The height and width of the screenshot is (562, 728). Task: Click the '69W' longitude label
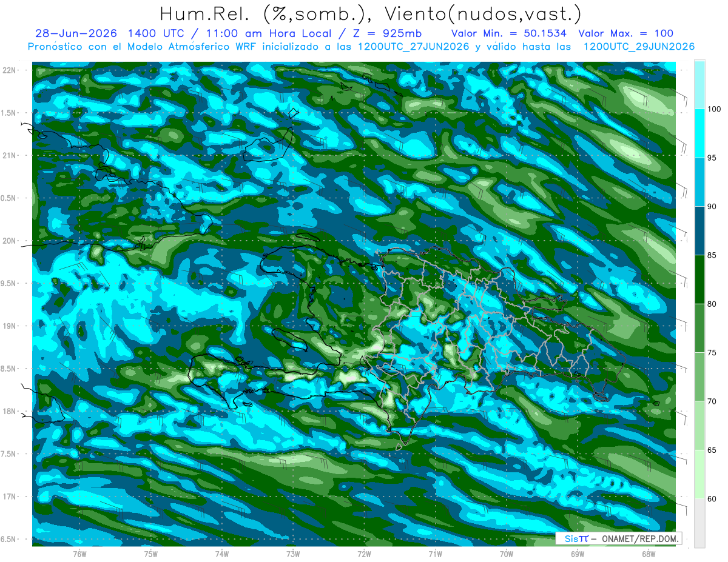point(578,554)
